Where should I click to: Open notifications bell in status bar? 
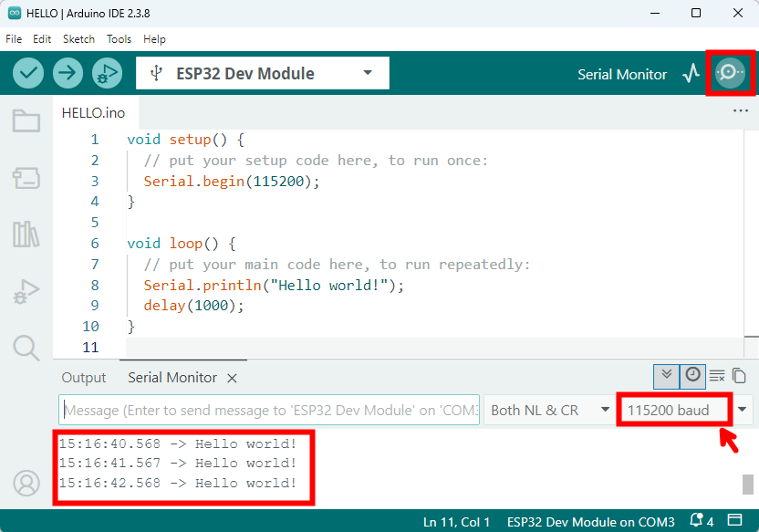[x=696, y=521]
